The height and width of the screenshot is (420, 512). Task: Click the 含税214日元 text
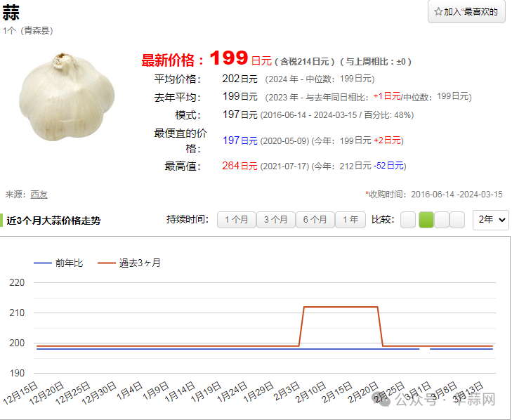[304, 61]
